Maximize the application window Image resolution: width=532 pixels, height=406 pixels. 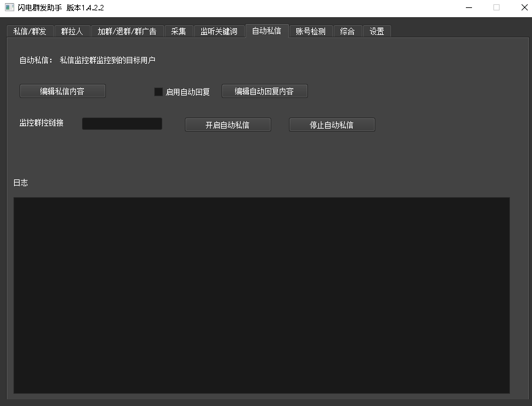tap(496, 7)
